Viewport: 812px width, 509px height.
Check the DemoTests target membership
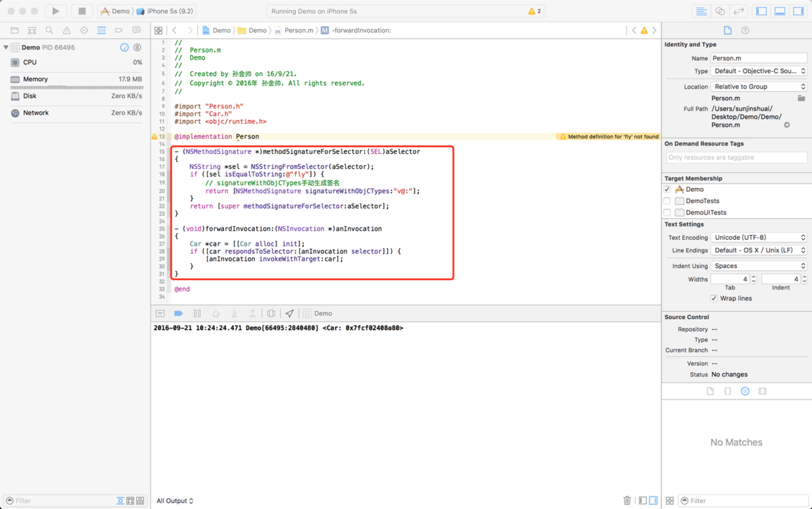coord(667,201)
